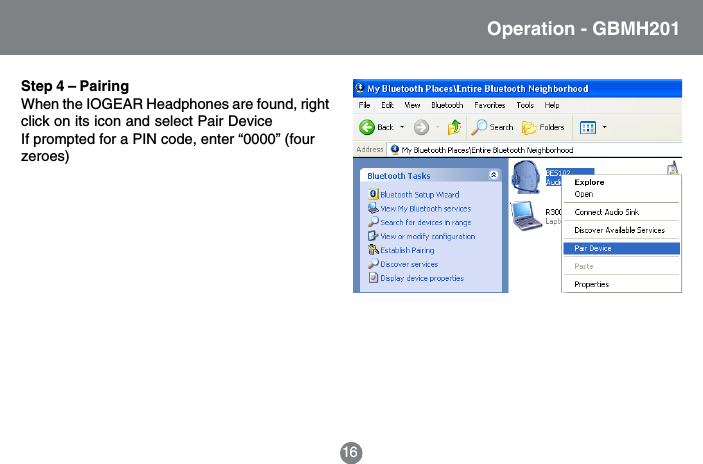Open the Forward history dropdown arrow
The width and height of the screenshot is (703, 464).
point(437,127)
